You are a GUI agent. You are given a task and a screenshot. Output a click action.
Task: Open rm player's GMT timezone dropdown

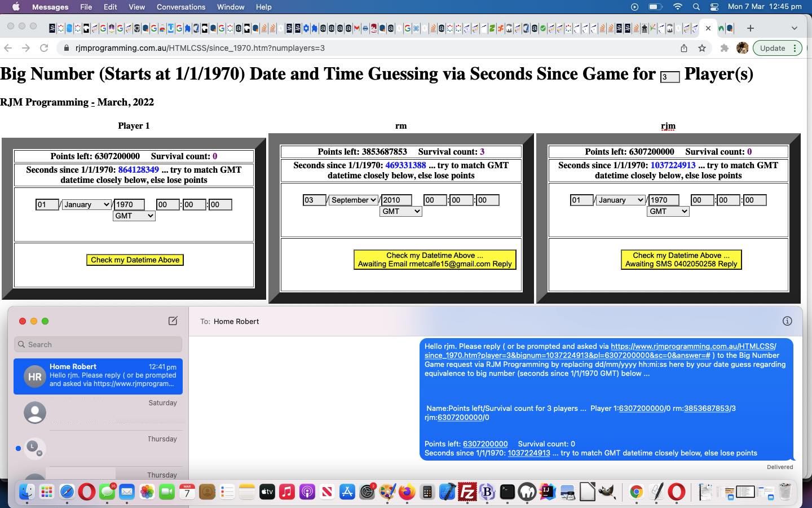(x=400, y=211)
